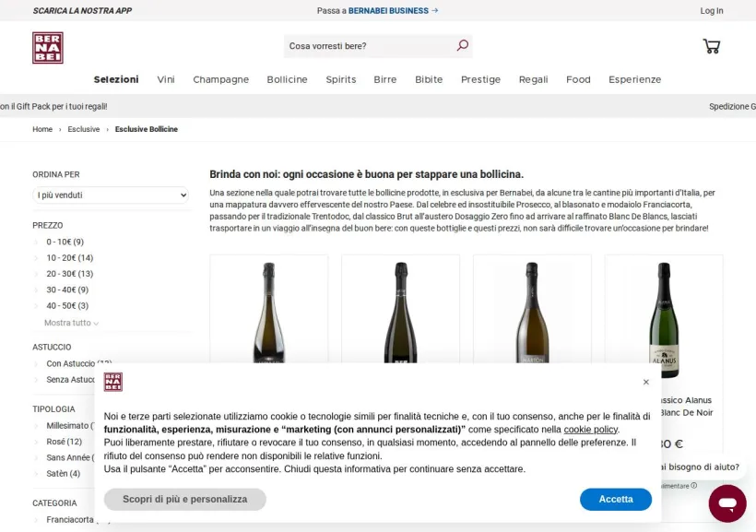The height and width of the screenshot is (532, 756).
Task: Filter by Franciacorta category
Action: coord(78,519)
